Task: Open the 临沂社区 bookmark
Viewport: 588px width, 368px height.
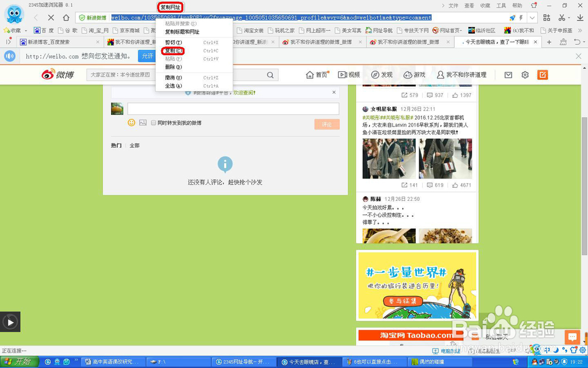Action: point(482,31)
